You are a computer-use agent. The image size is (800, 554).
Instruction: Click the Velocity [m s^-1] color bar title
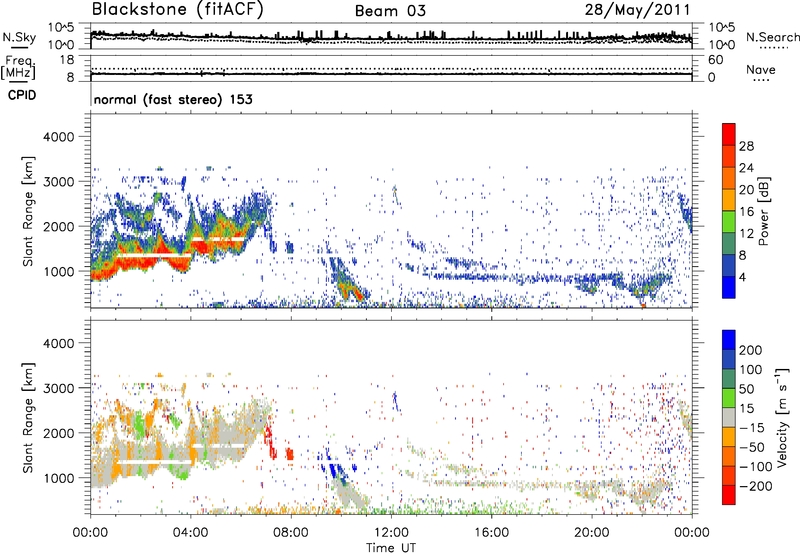782,417
